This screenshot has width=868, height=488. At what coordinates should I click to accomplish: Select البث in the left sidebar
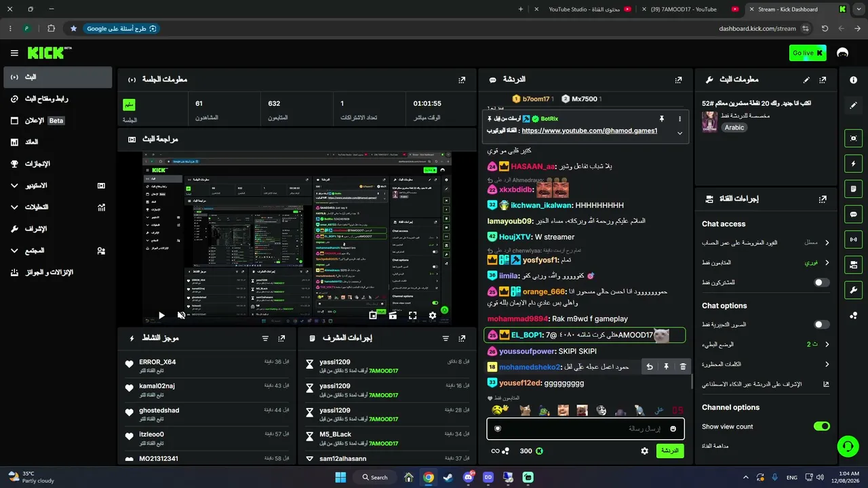(58, 77)
